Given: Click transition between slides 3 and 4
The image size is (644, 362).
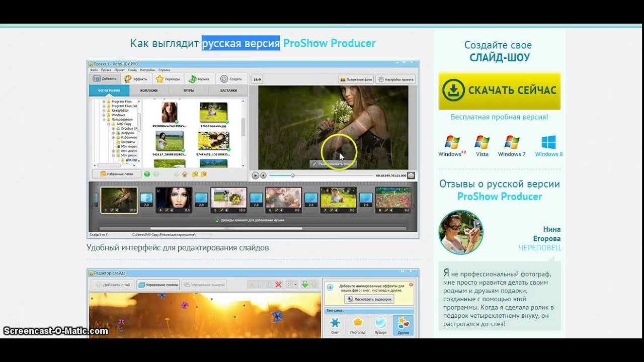Looking at the screenshot, I should tap(146, 200).
